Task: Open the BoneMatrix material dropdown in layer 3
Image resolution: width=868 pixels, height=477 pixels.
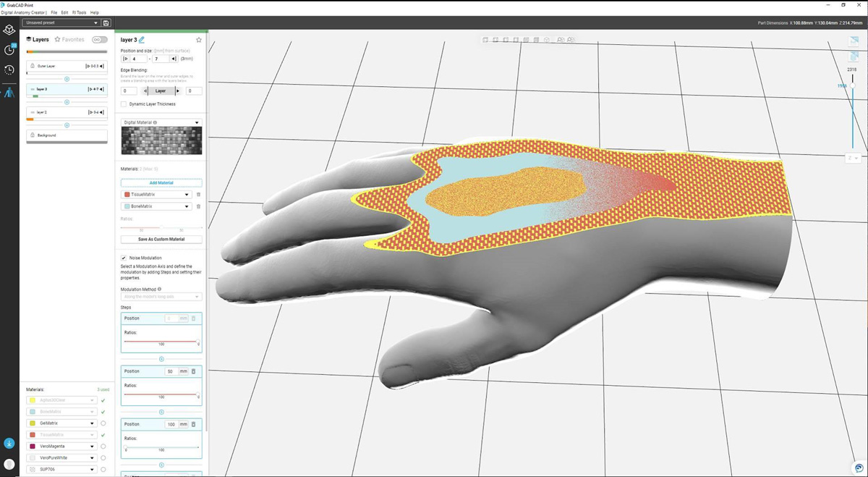Action: tap(156, 206)
